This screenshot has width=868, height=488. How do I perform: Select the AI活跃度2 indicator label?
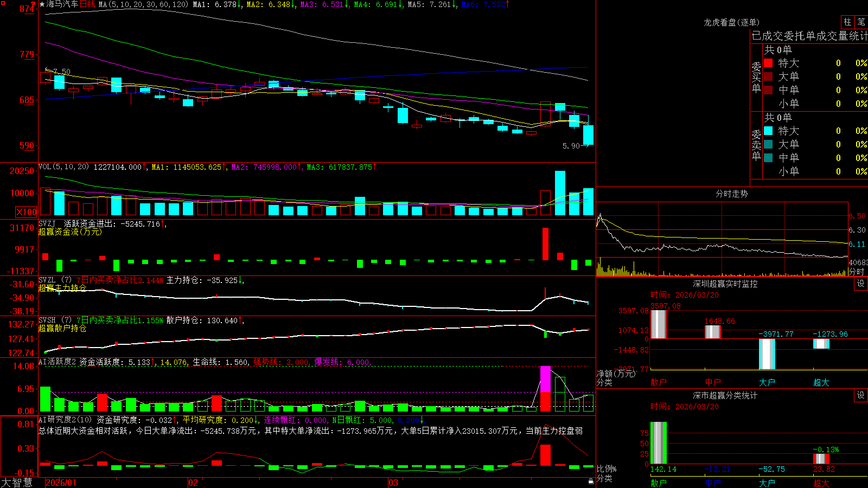pos(57,362)
